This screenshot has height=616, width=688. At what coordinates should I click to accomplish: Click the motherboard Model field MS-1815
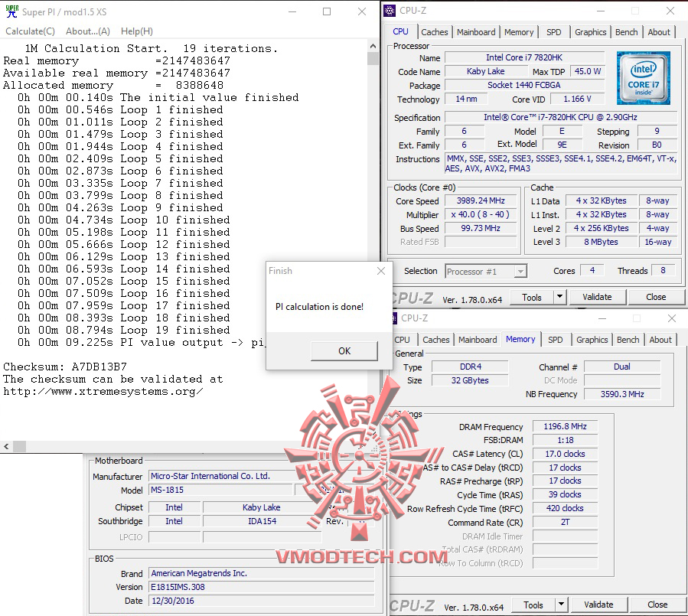click(220, 490)
